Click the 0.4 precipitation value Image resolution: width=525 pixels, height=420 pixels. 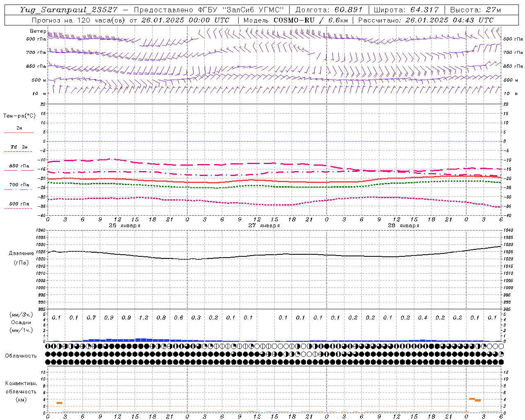(422, 318)
